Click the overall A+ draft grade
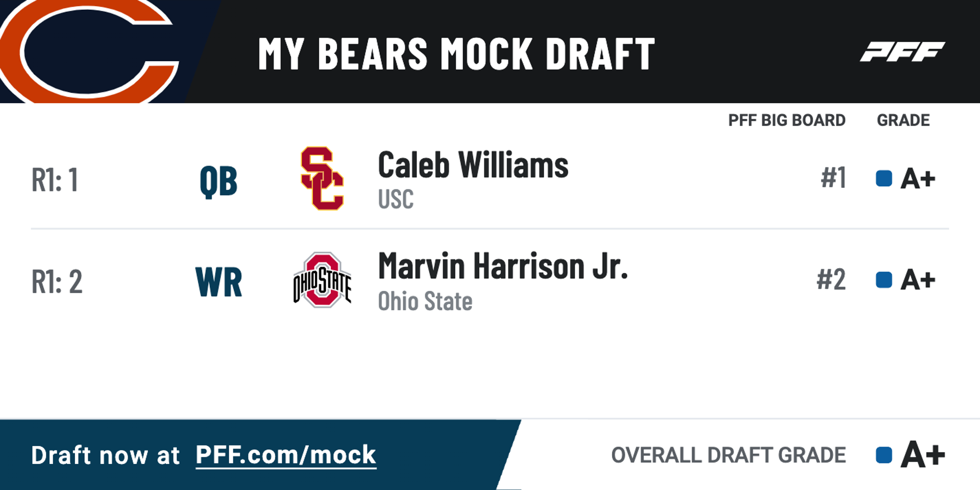The image size is (980, 490). click(923, 454)
